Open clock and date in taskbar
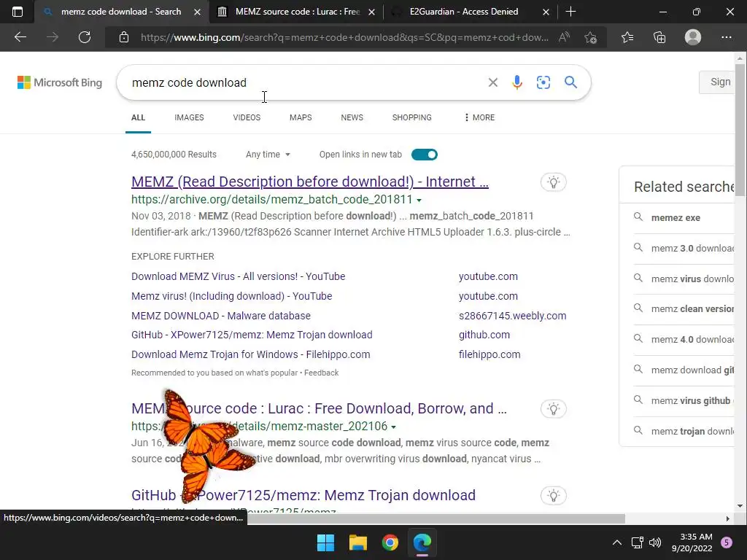Viewport: 747px width, 560px height. 692,542
